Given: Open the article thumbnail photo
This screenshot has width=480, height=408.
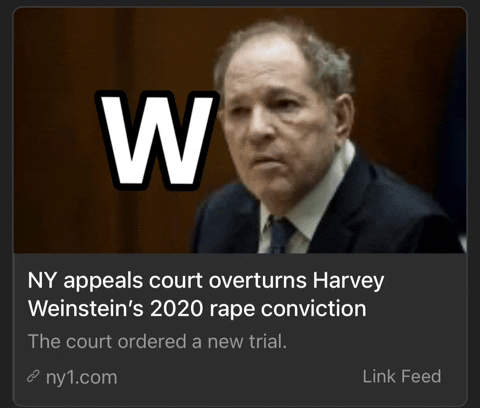Looking at the screenshot, I should coord(240,131).
